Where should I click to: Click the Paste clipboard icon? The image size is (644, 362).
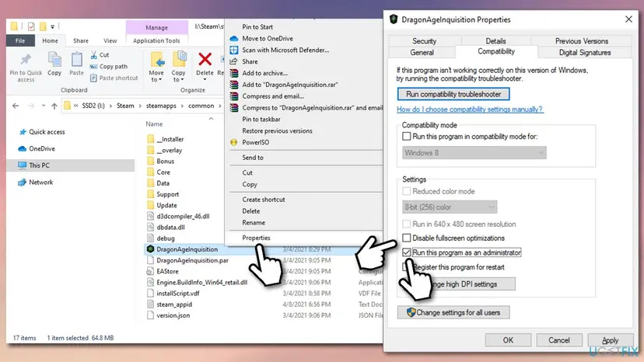[76, 60]
